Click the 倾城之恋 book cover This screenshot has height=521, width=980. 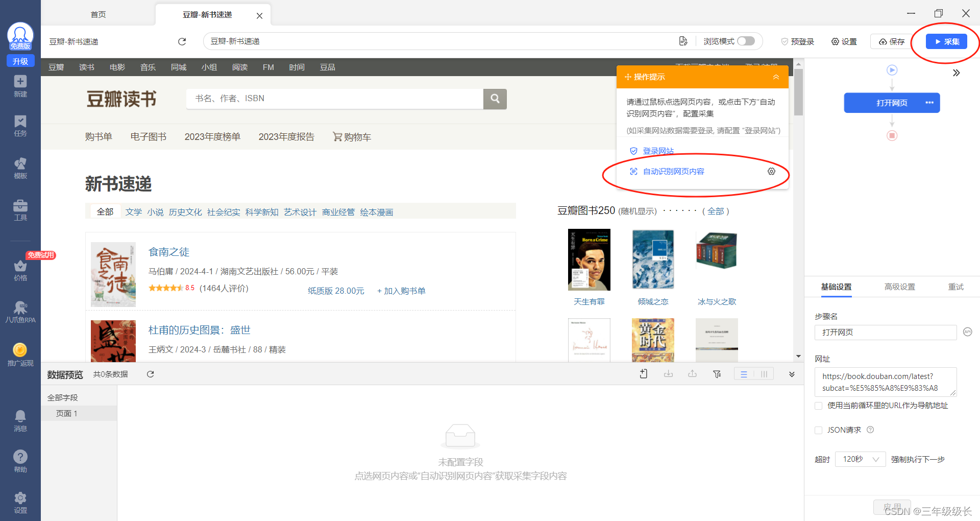653,259
